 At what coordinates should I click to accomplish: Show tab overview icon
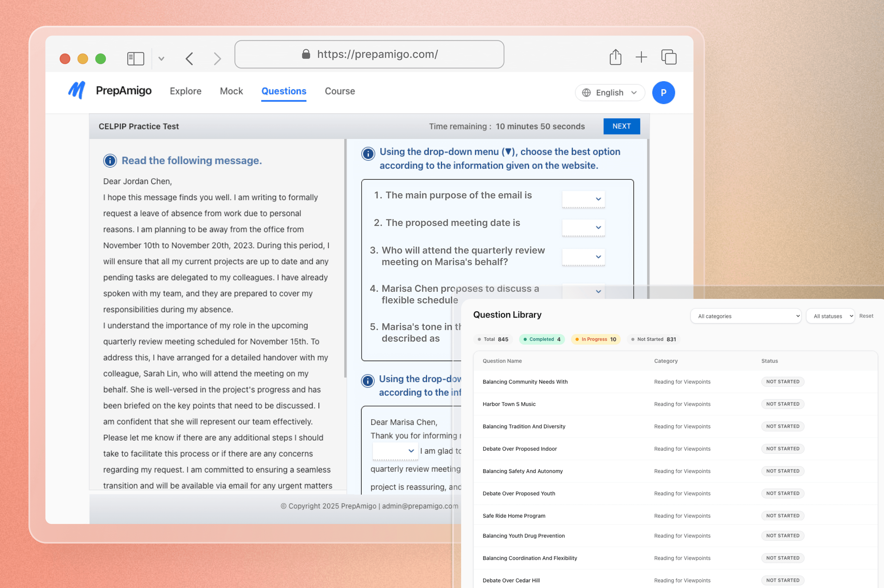669,57
